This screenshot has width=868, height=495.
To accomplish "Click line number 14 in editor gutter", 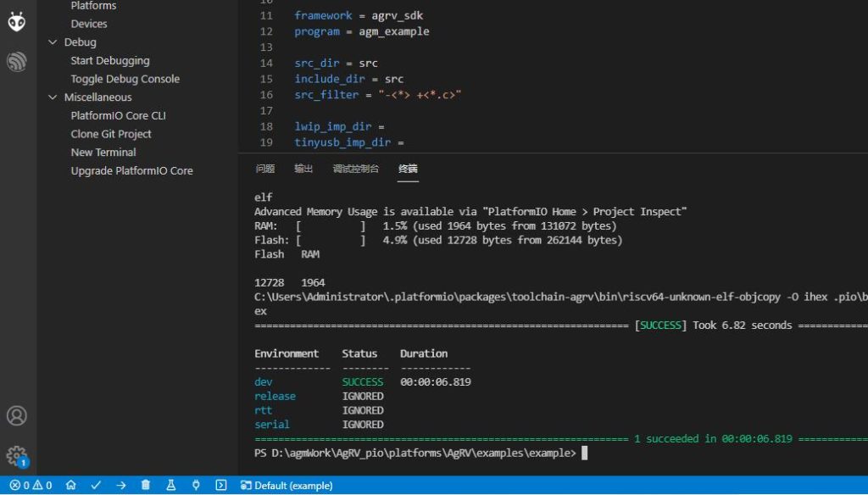I will tap(266, 63).
